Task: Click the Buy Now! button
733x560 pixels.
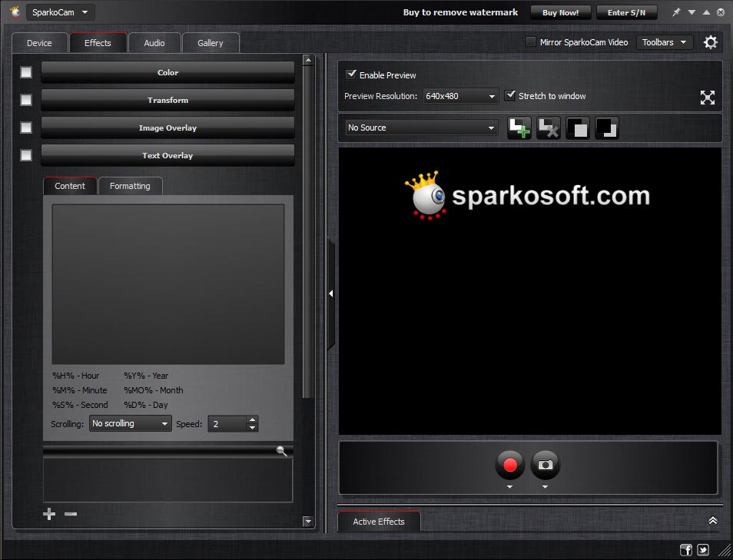Action: [x=560, y=12]
